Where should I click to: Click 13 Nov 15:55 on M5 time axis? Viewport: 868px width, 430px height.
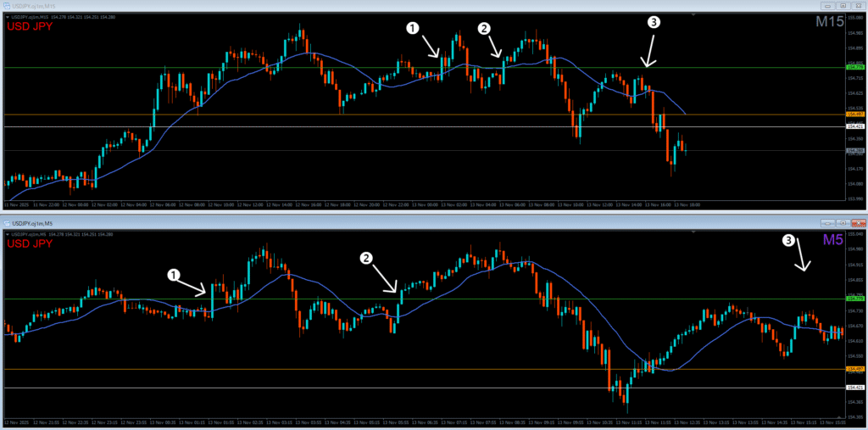click(832, 422)
